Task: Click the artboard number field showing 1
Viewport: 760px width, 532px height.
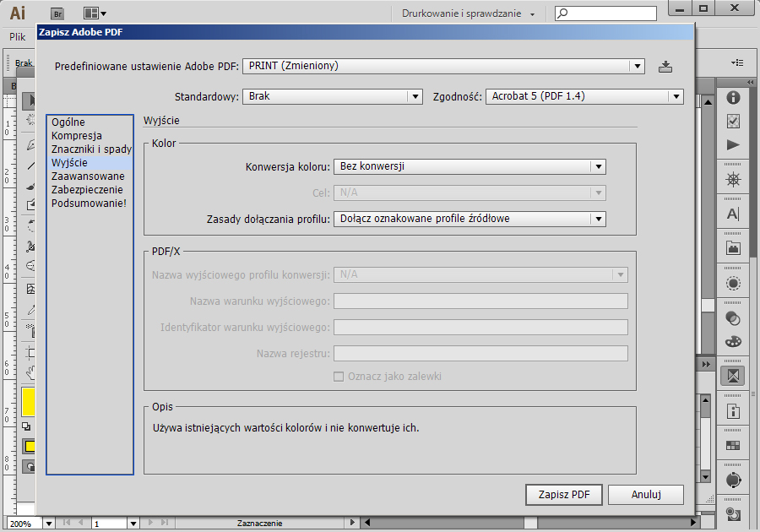Action: (110, 524)
